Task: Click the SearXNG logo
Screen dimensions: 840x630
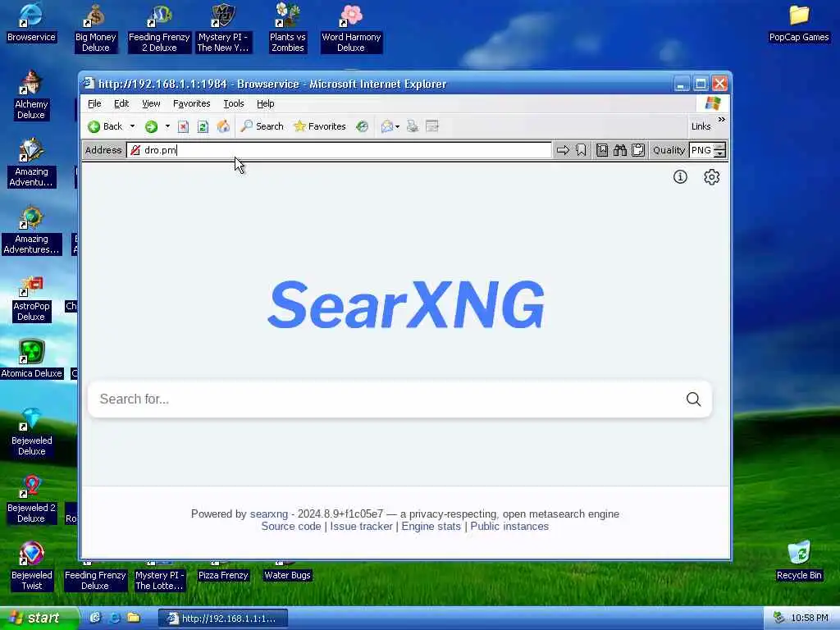Action: point(406,304)
